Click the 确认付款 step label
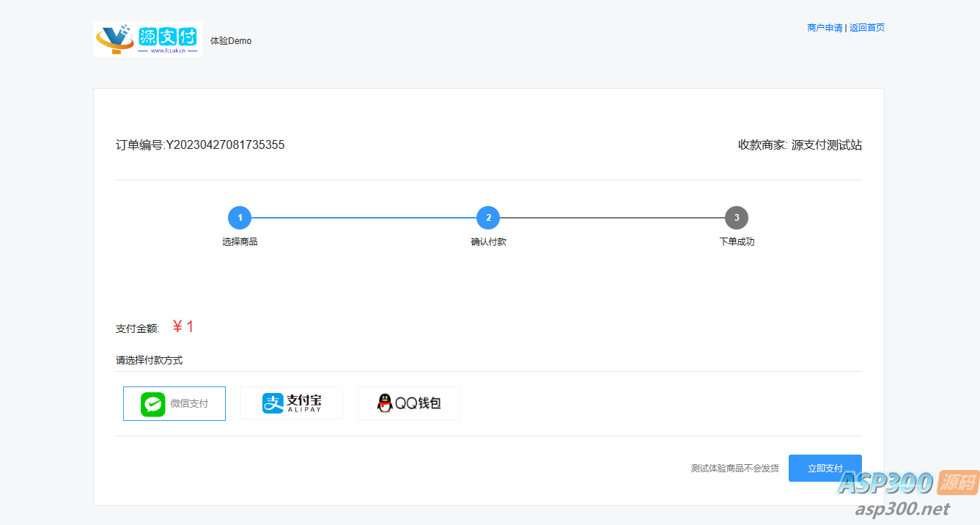980x525 pixels. point(488,242)
